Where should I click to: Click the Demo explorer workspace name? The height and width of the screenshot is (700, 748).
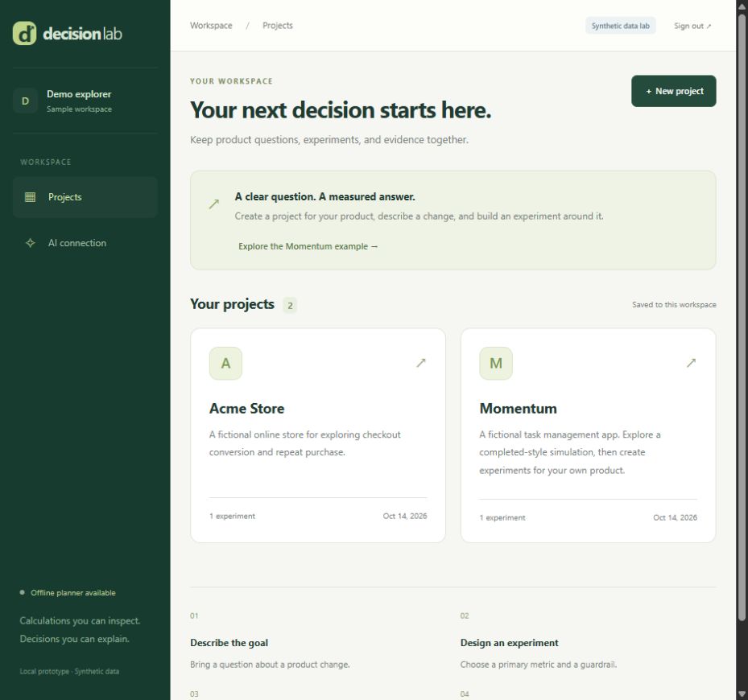(x=79, y=94)
